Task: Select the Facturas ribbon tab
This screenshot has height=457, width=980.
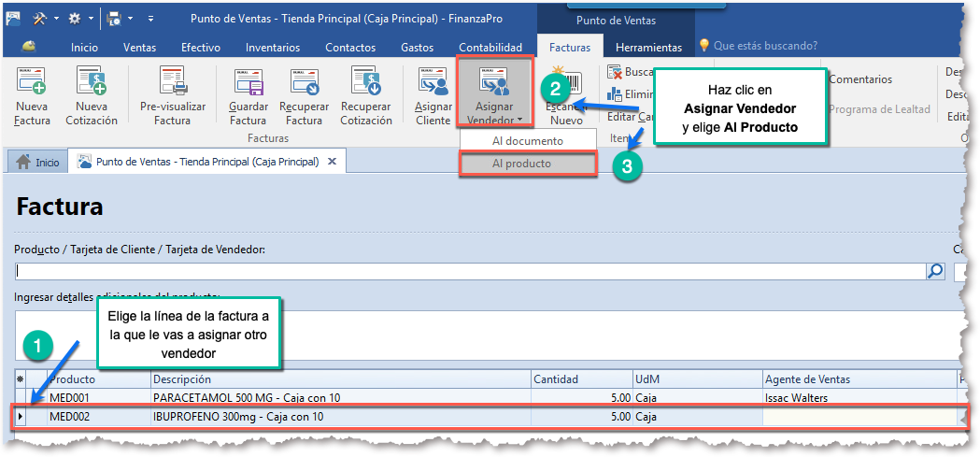Action: click(x=569, y=48)
